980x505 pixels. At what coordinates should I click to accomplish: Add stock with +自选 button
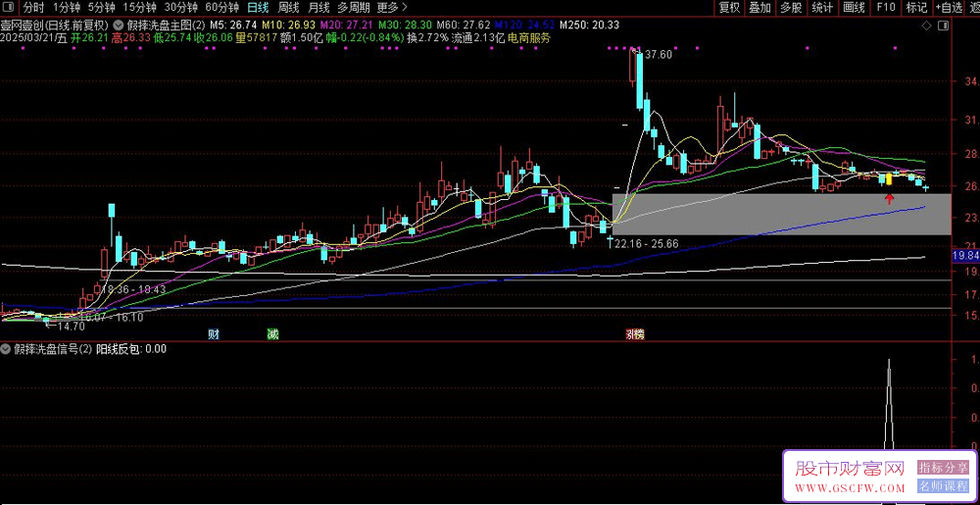(950, 8)
